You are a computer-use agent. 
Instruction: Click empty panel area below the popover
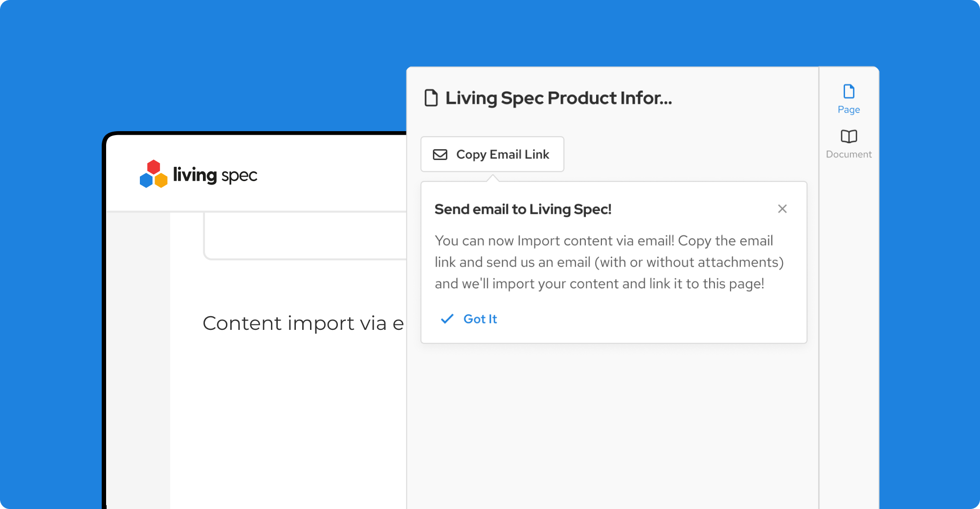tap(611, 426)
